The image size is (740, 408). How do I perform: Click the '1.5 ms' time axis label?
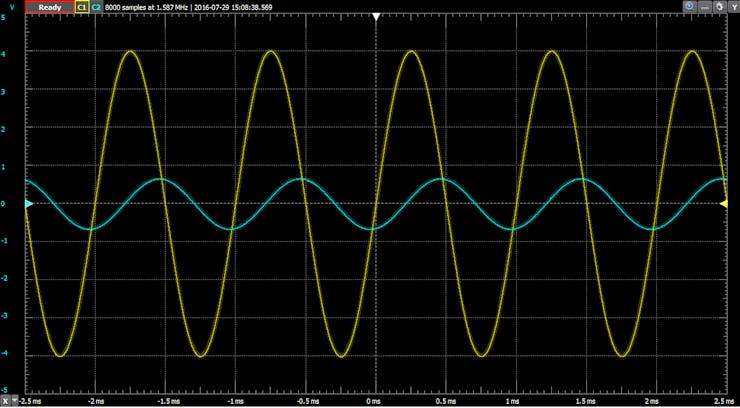tap(586, 401)
